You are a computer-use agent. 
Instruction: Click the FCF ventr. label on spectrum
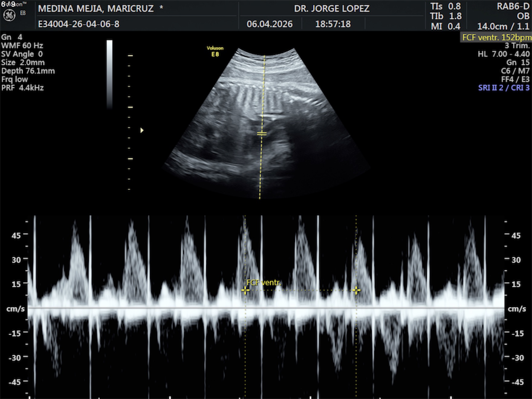point(264,283)
